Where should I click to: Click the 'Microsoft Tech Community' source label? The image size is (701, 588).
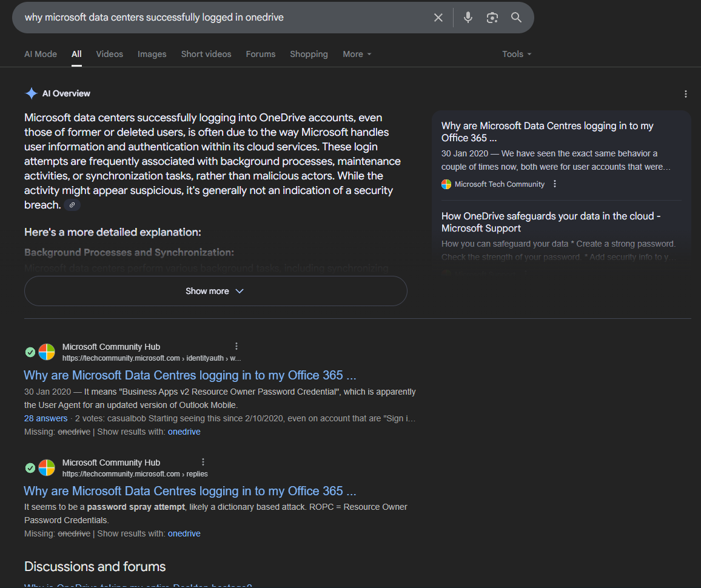(500, 184)
